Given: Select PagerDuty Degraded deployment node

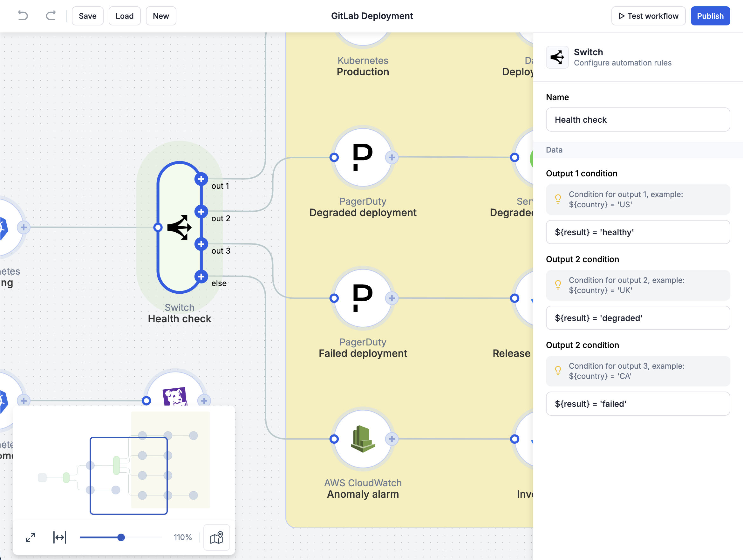Looking at the screenshot, I should coord(363,157).
